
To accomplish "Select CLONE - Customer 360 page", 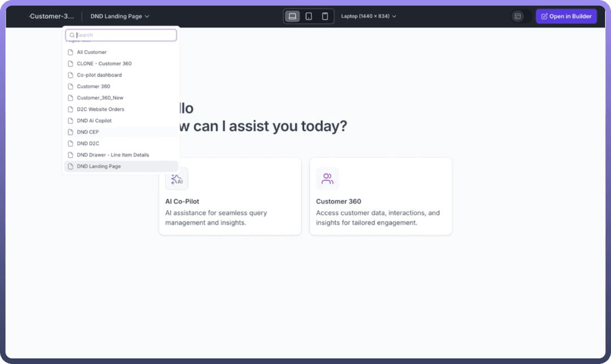I will [x=104, y=63].
